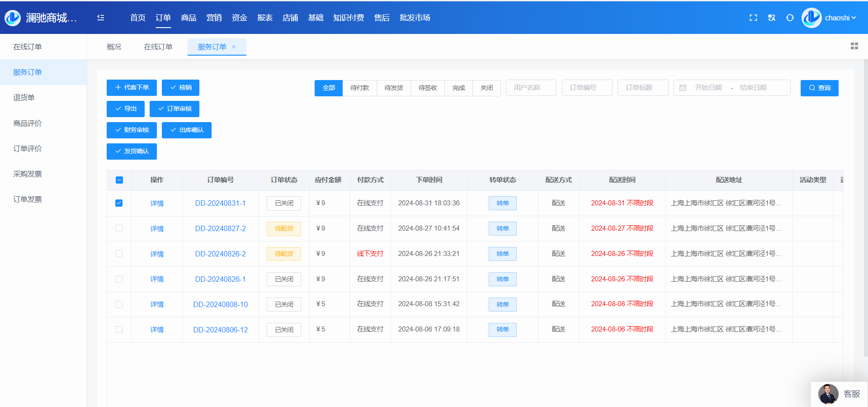Click the refresh page icon
Screen dimensions: 868x407
790,18
